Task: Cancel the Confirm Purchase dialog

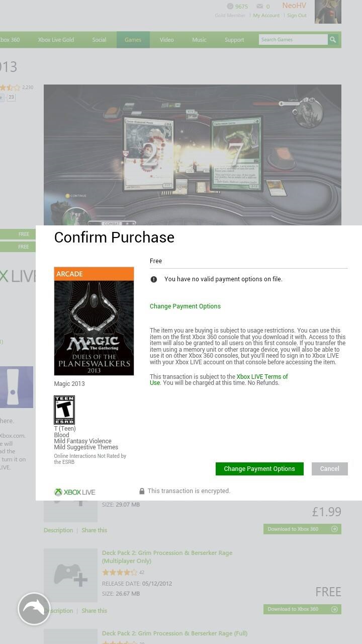Action: pos(330,469)
